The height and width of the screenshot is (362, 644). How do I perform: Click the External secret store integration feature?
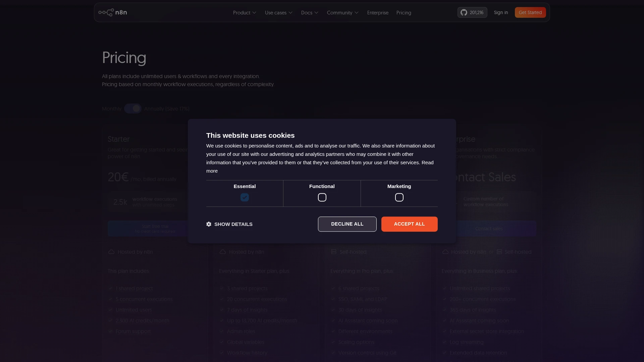point(487,331)
